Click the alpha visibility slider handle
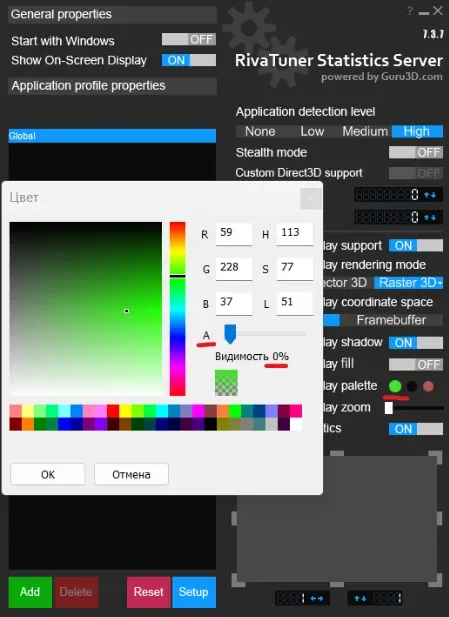The height and width of the screenshot is (617, 449). pos(230,334)
